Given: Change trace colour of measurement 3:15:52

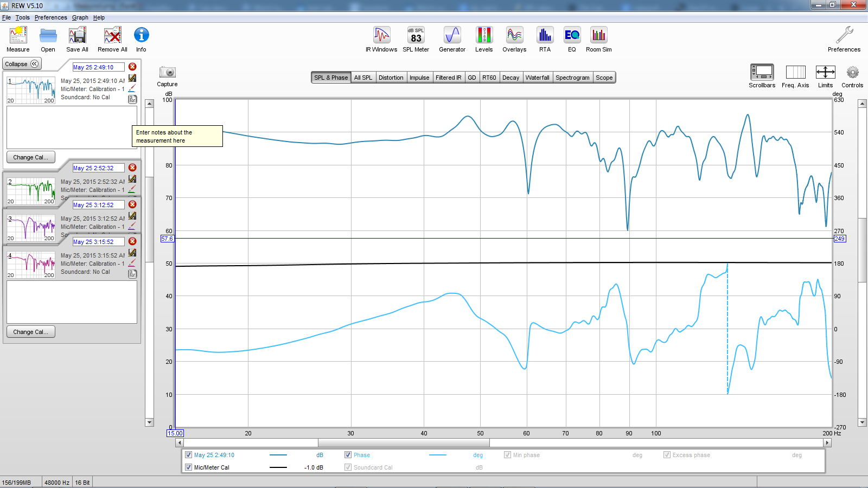Looking at the screenshot, I should click(x=132, y=262).
